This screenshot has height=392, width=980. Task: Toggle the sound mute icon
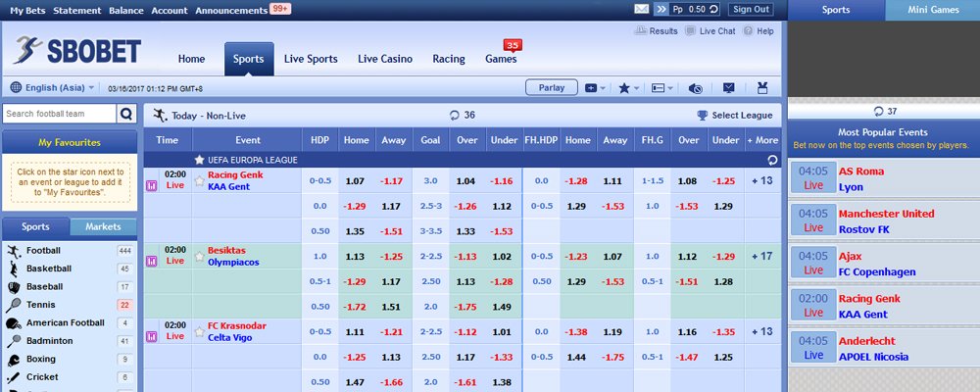click(x=695, y=88)
